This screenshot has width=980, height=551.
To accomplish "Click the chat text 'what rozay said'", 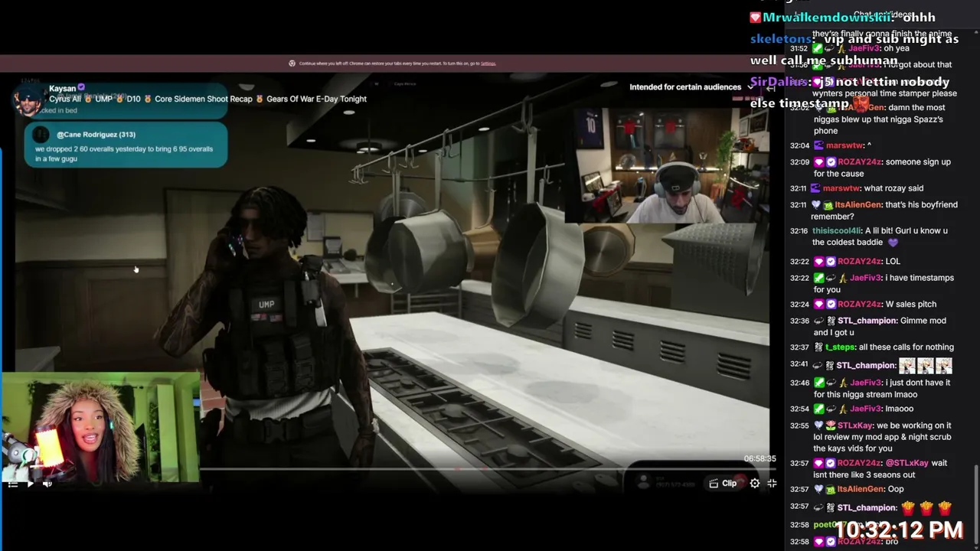I will (x=893, y=188).
